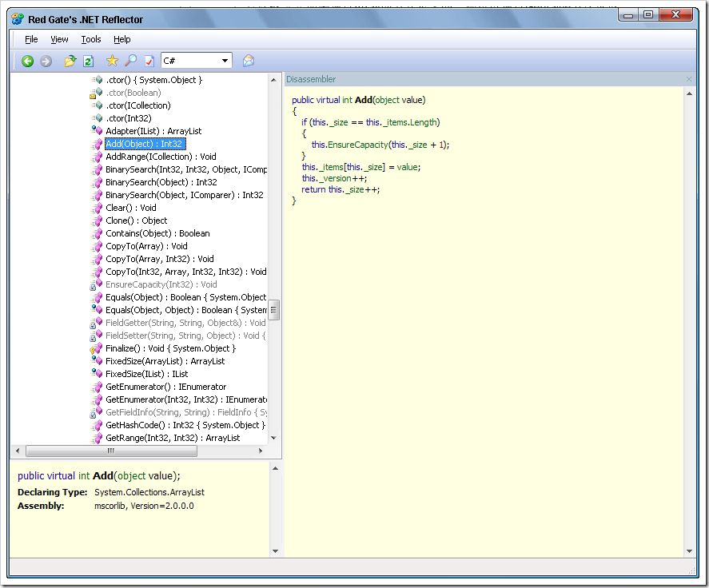This screenshot has height=588, width=709.
Task: Open the File menu
Action: tap(31, 39)
